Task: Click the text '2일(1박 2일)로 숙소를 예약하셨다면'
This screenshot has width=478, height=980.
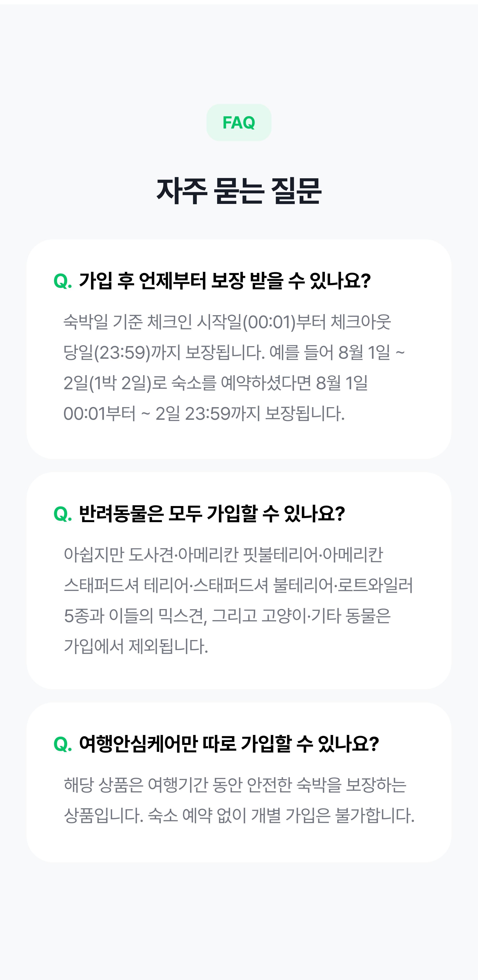Action: (187, 383)
